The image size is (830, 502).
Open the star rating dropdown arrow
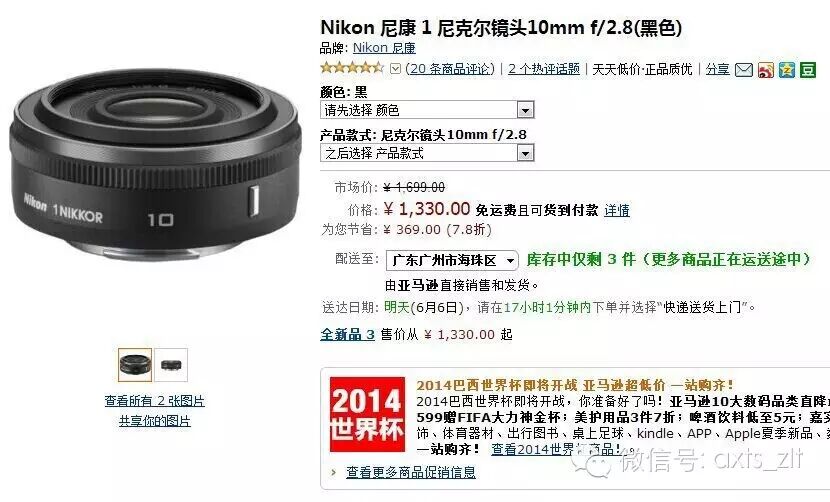[395, 69]
